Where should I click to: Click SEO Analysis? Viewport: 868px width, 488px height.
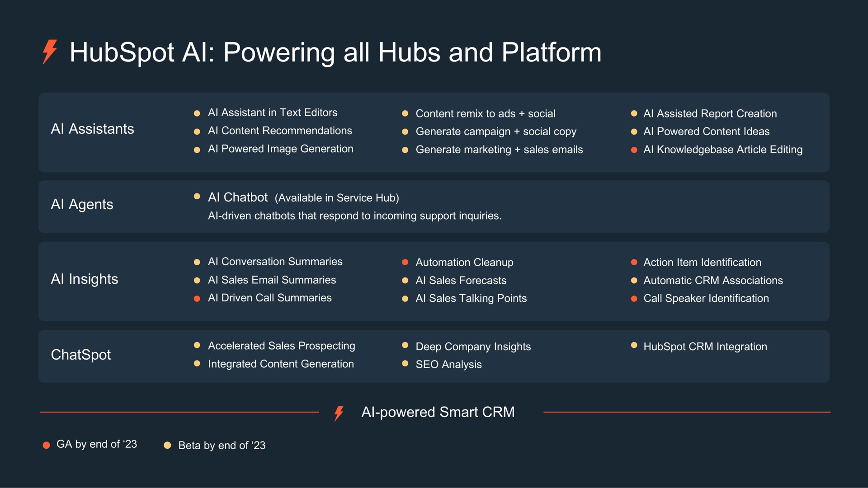pos(448,365)
